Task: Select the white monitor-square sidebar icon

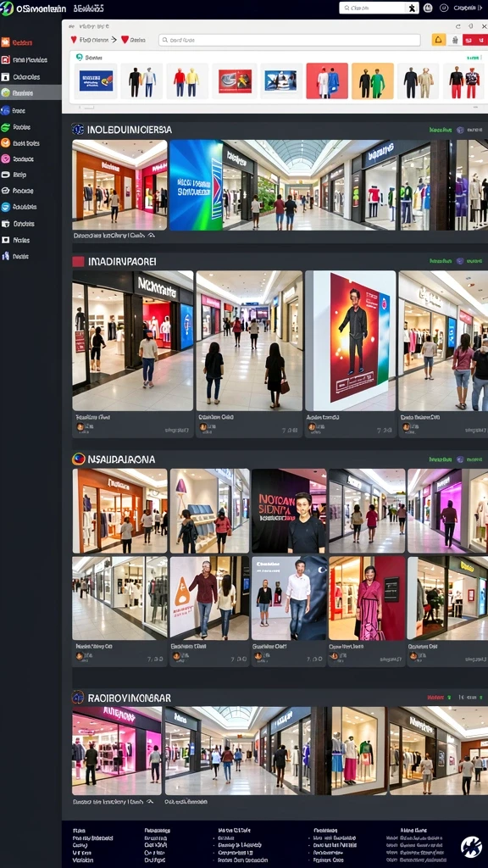Action: click(6, 240)
